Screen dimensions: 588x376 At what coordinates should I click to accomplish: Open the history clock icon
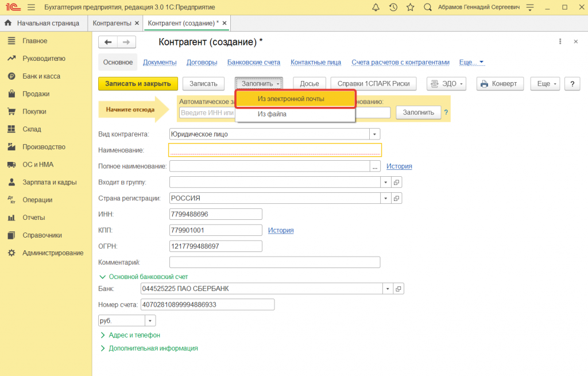(393, 7)
